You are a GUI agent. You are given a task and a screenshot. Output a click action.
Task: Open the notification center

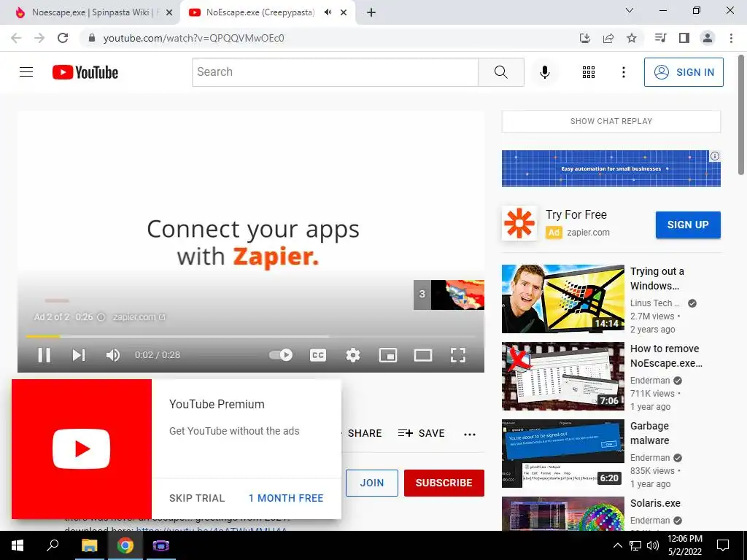coord(723,545)
